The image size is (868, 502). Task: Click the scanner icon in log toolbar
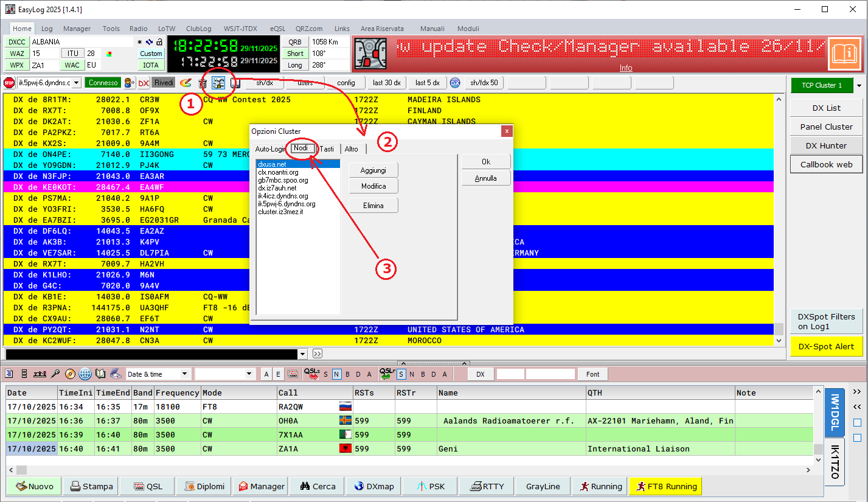(116, 374)
